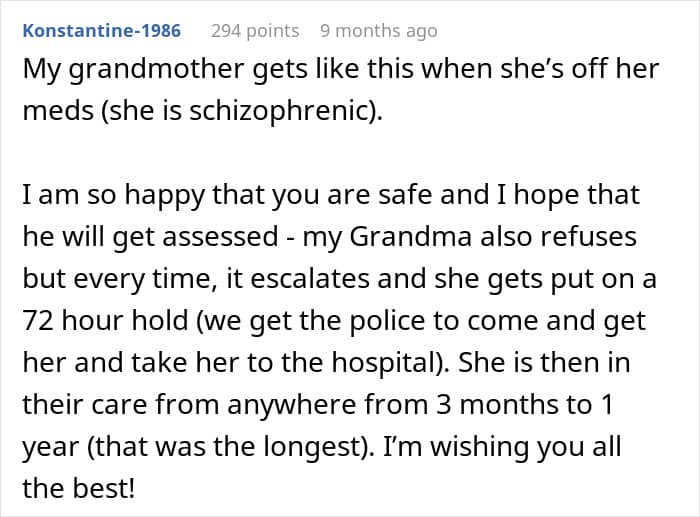Click the phrase My grandmother
Viewport: 700px width, 517px height.
[133, 69]
